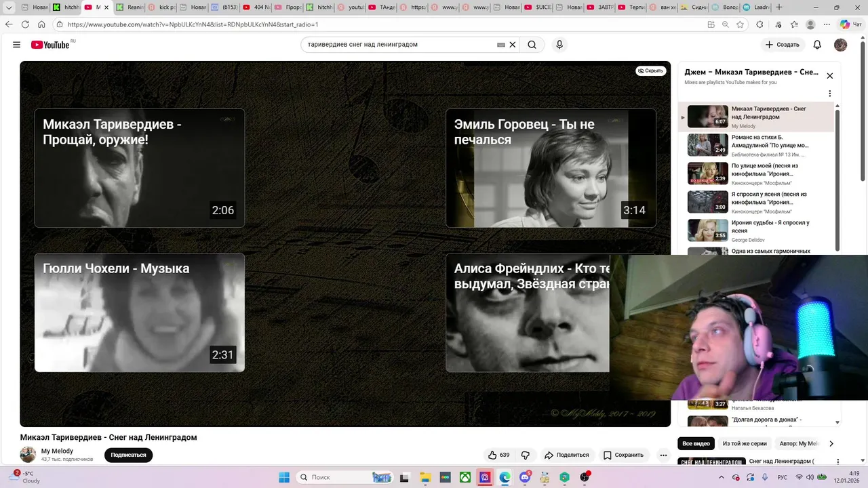868x488 pixels.
Task: Switch to the kick browser tab
Action: (162, 7)
